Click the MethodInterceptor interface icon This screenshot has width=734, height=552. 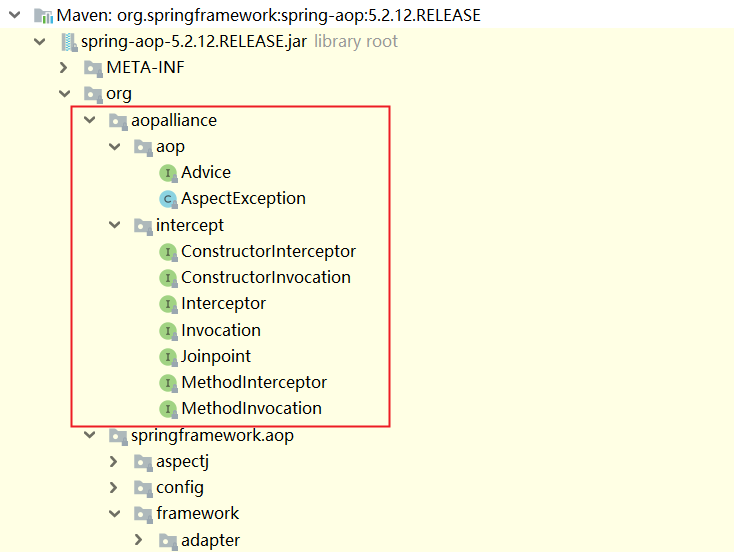click(x=168, y=383)
